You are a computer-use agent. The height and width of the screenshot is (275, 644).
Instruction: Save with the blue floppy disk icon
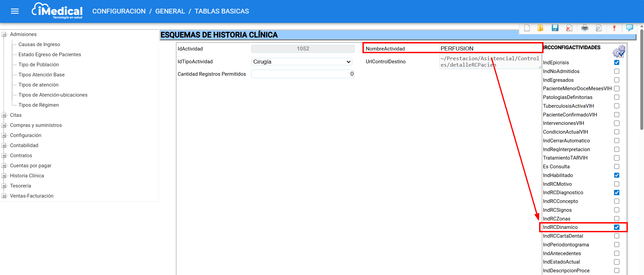(x=555, y=28)
